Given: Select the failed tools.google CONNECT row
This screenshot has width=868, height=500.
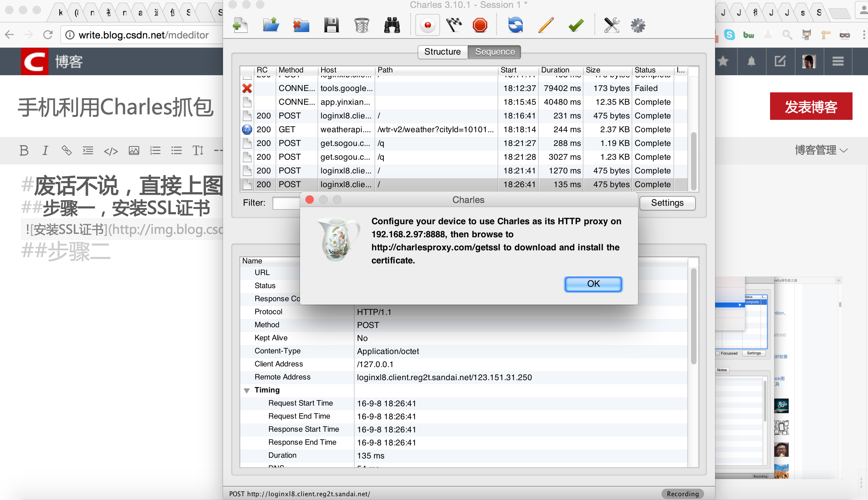Looking at the screenshot, I should [x=464, y=89].
